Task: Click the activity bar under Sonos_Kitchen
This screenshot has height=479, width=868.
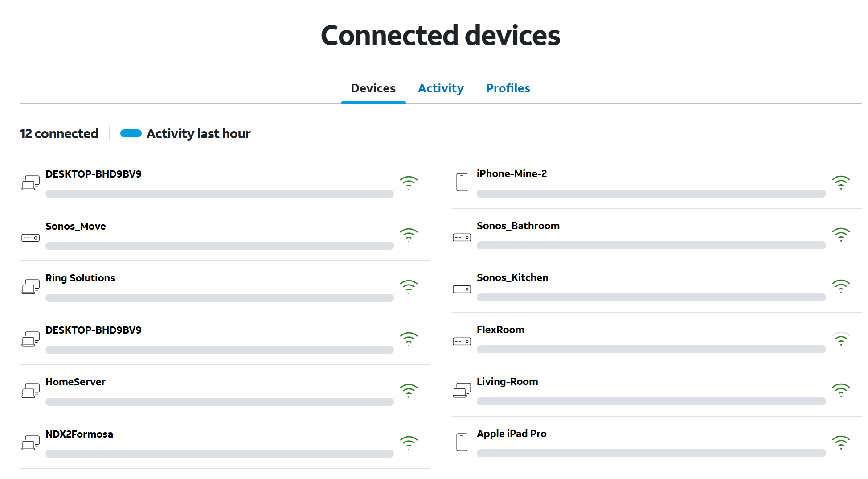Action: [x=651, y=297]
